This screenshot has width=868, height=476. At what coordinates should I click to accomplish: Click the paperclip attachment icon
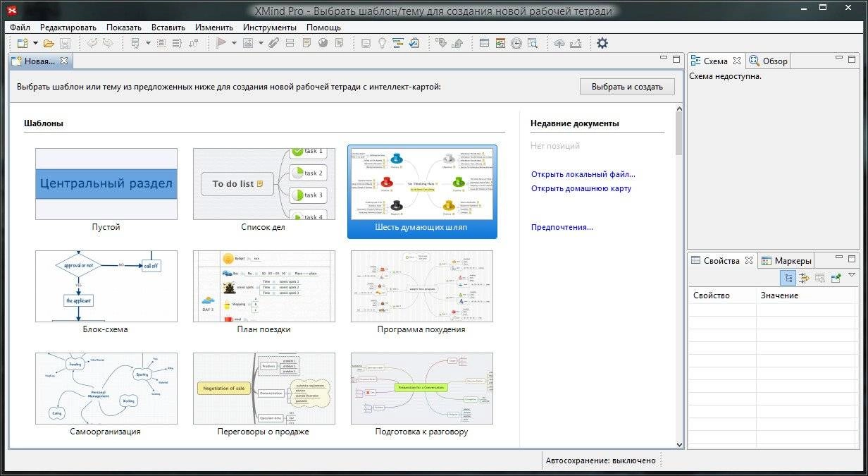tap(273, 43)
